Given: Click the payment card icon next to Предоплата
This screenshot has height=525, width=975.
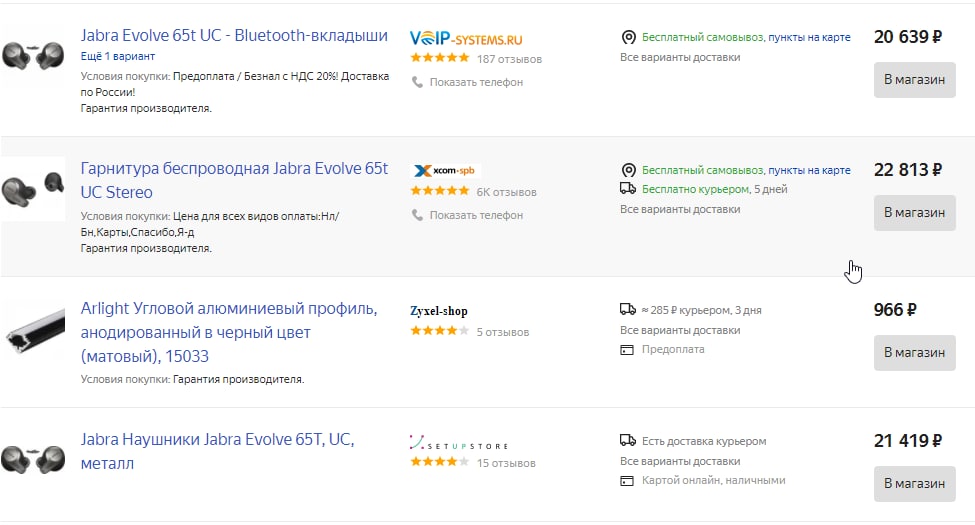Looking at the screenshot, I should click(627, 350).
